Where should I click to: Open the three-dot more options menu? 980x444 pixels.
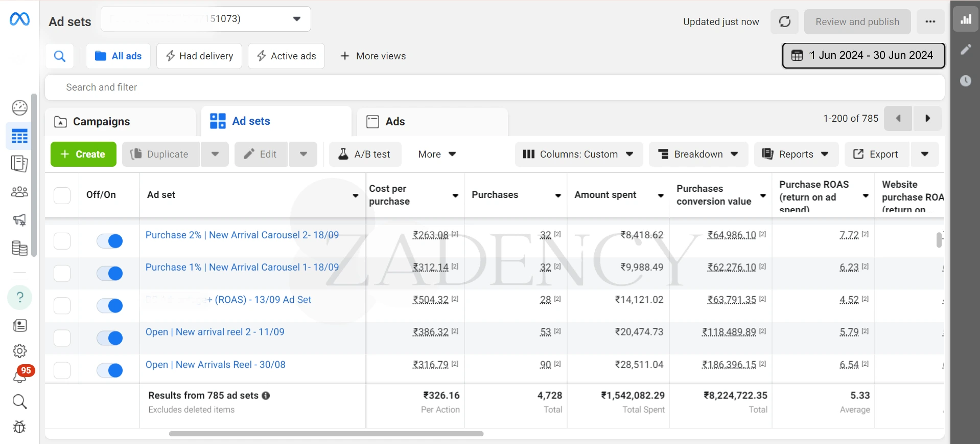click(930, 21)
